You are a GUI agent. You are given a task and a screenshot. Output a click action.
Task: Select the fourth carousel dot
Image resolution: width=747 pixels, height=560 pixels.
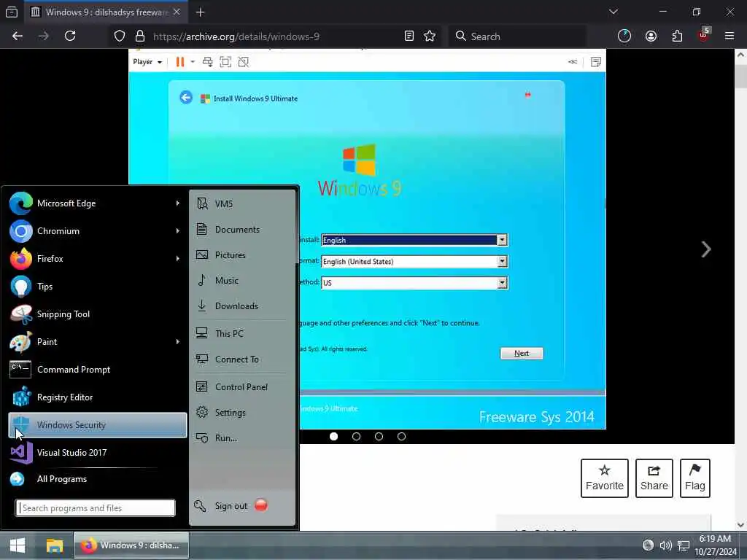click(402, 436)
